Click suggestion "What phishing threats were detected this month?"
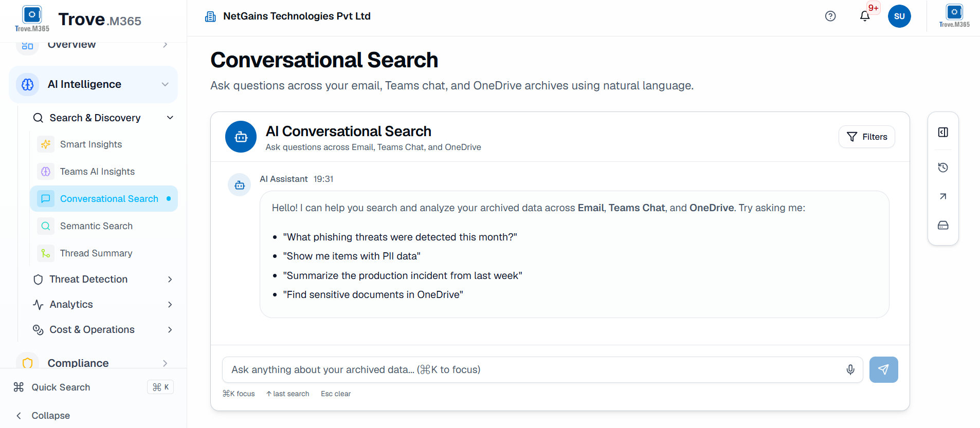The image size is (980, 428). click(x=400, y=237)
